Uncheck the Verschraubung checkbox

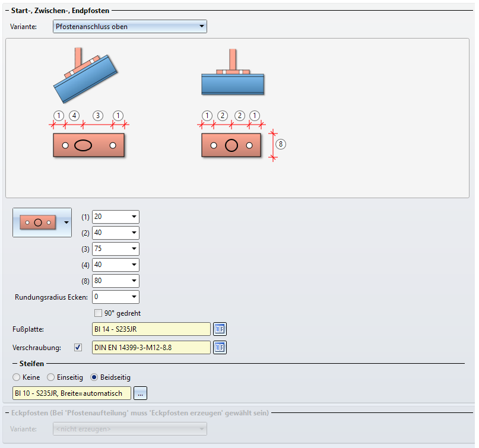78,347
